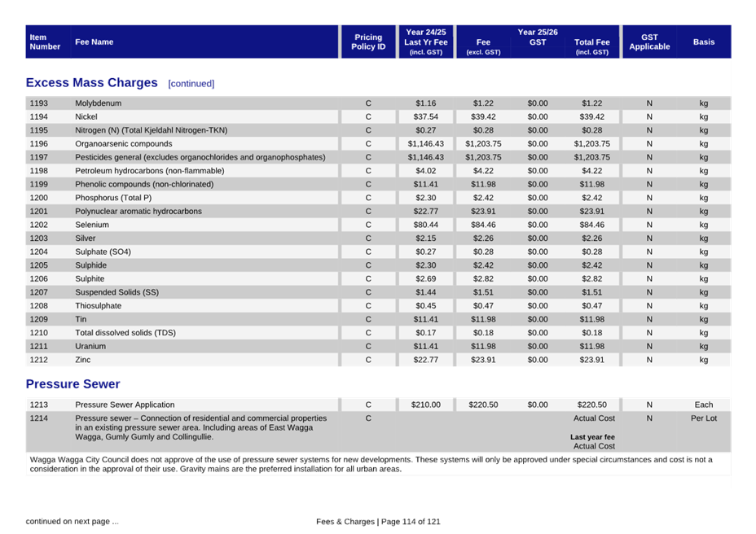Click Nickel's last year fee $37.54
Viewport: 756px width, 534px height.
coord(426,116)
